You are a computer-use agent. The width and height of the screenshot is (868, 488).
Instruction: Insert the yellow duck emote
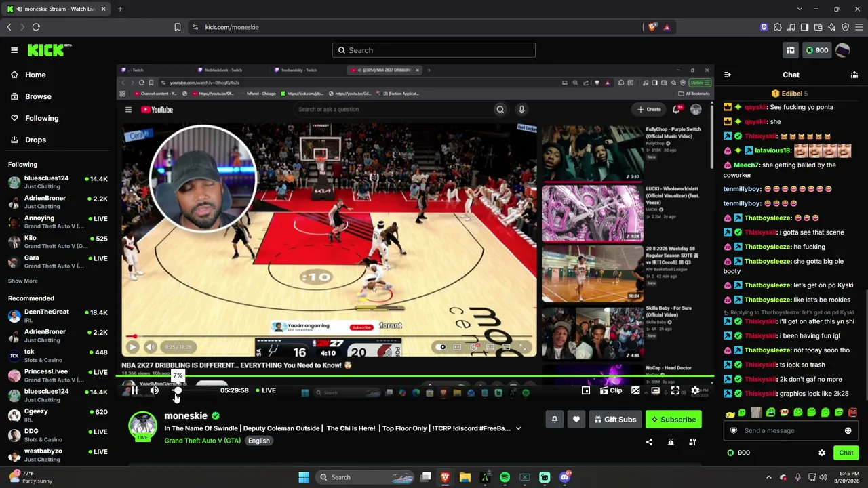(730, 413)
